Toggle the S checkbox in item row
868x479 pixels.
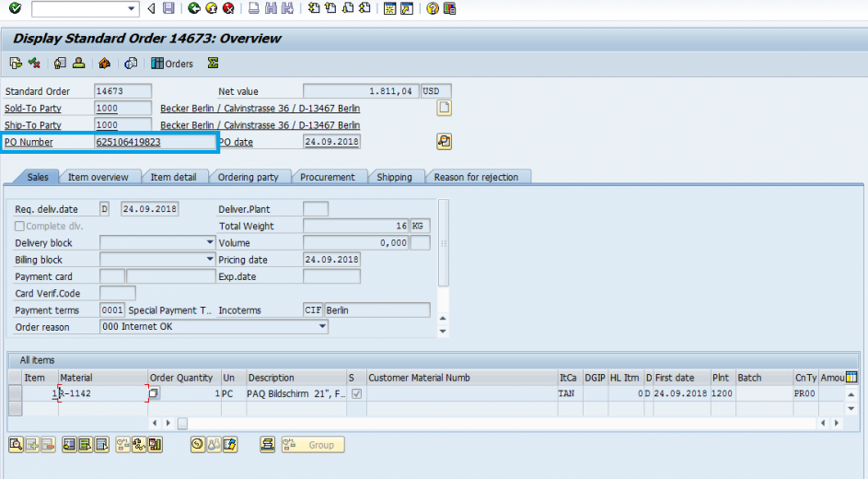(x=356, y=393)
